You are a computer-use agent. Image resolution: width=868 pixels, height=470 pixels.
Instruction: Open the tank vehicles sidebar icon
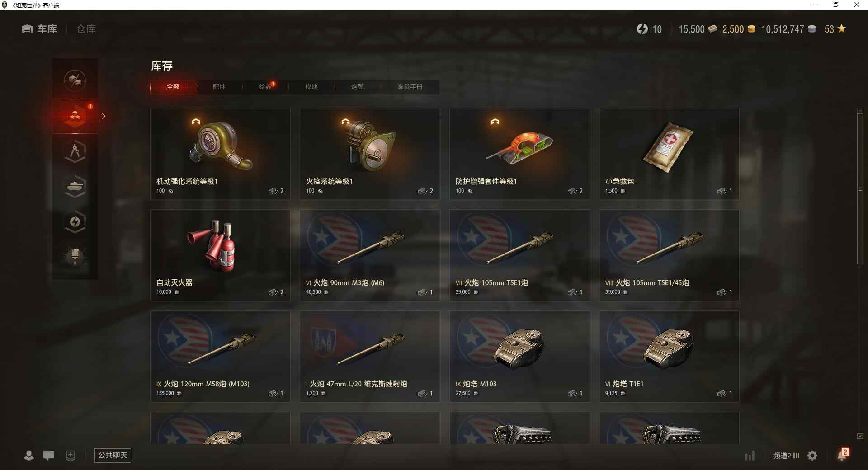click(75, 187)
